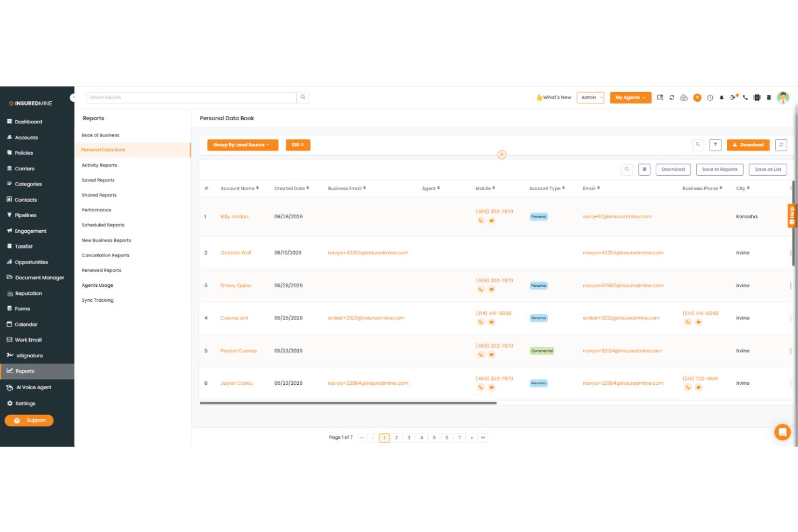Screen dimensions: 798x532
Task: Collapse the left sidebar with the arrow
Action: 73,98
